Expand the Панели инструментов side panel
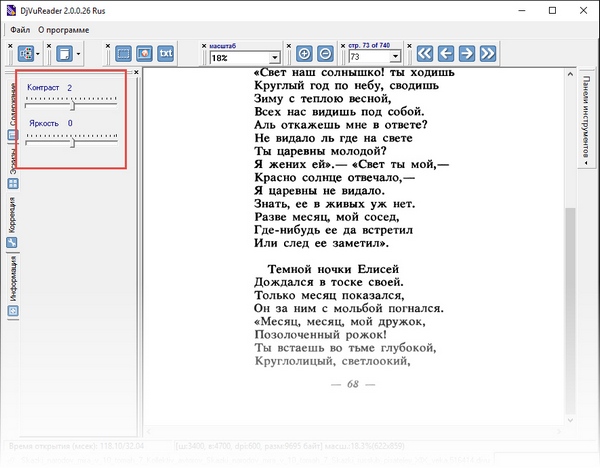The width and height of the screenshot is (600, 468). tap(586, 120)
